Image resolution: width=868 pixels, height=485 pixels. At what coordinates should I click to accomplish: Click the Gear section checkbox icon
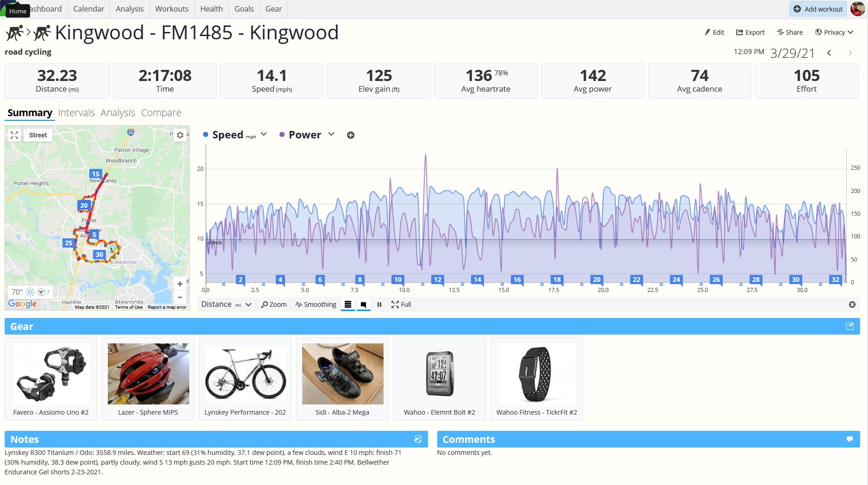click(850, 326)
